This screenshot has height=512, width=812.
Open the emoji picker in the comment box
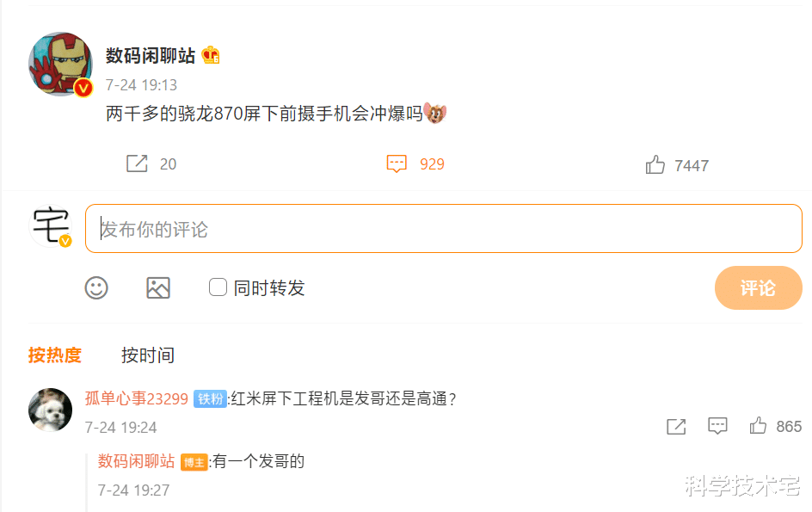point(96,288)
